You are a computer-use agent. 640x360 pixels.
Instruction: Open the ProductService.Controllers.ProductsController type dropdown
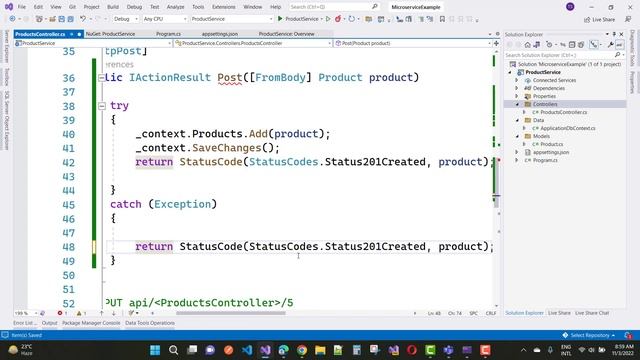252,43
